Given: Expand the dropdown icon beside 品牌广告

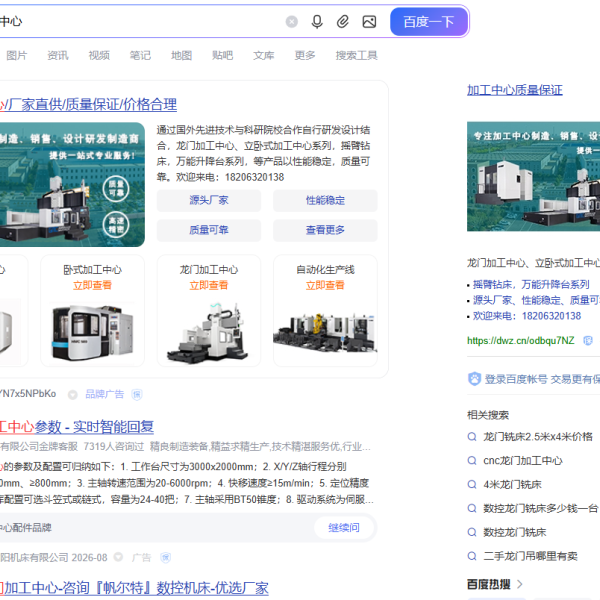Looking at the screenshot, I should coord(73,395).
